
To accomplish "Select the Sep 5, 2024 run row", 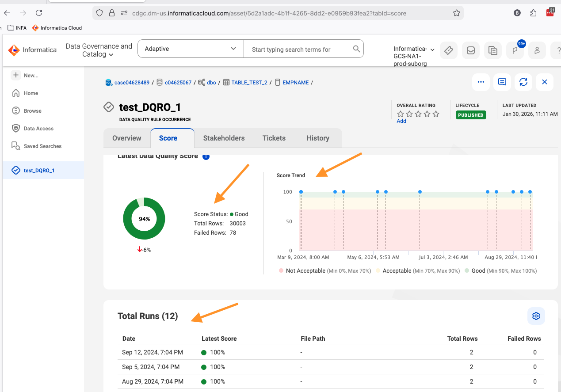I will pos(331,367).
